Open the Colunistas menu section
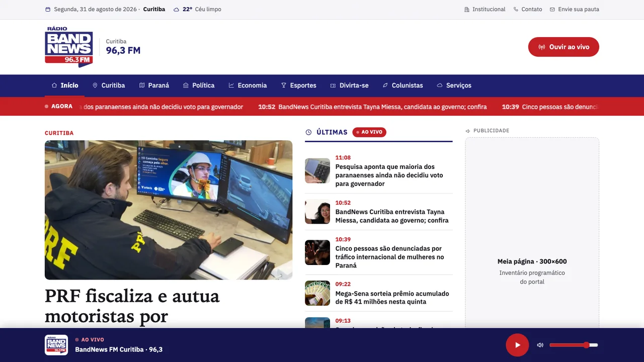This screenshot has height=362, width=644. coord(403,85)
